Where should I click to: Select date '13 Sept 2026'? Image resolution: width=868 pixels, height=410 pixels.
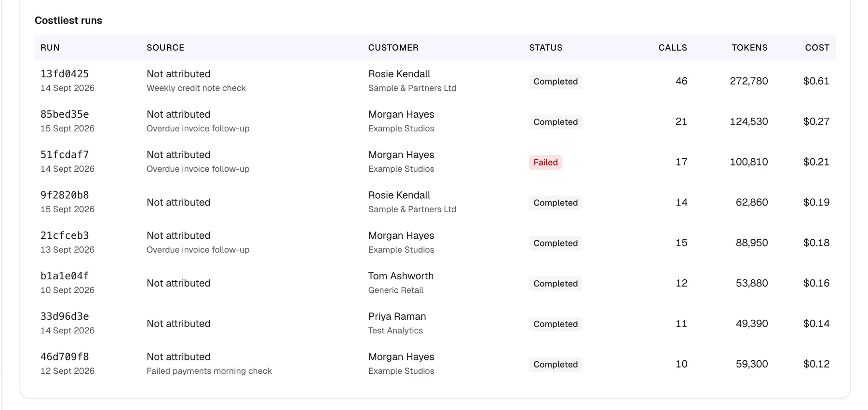point(68,250)
